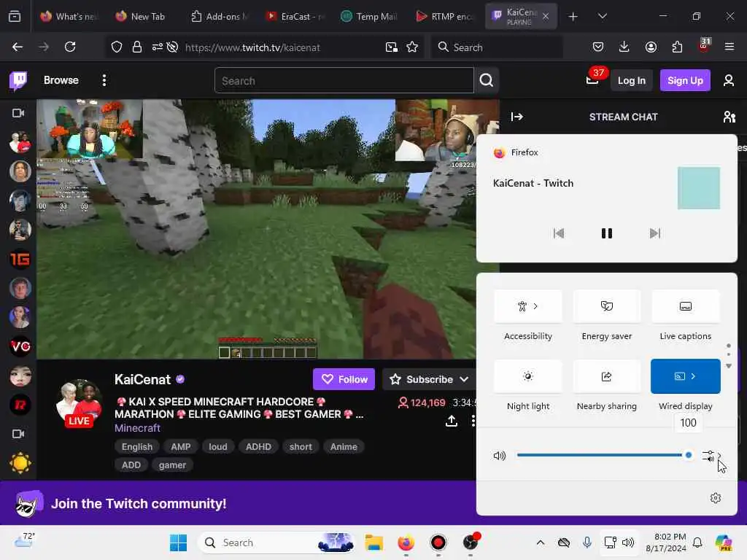Viewport: 747px width, 560px height.
Task: Open Firefox from Windows taskbar
Action: pos(406,542)
